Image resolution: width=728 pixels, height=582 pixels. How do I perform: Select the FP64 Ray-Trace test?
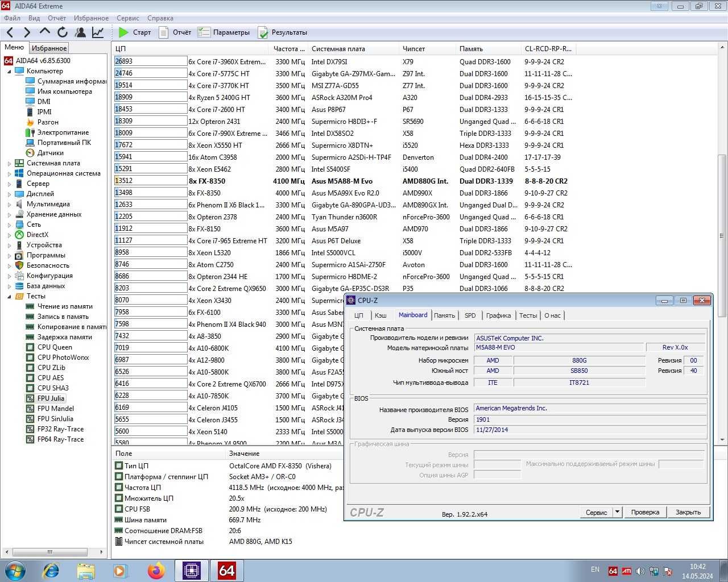point(60,439)
